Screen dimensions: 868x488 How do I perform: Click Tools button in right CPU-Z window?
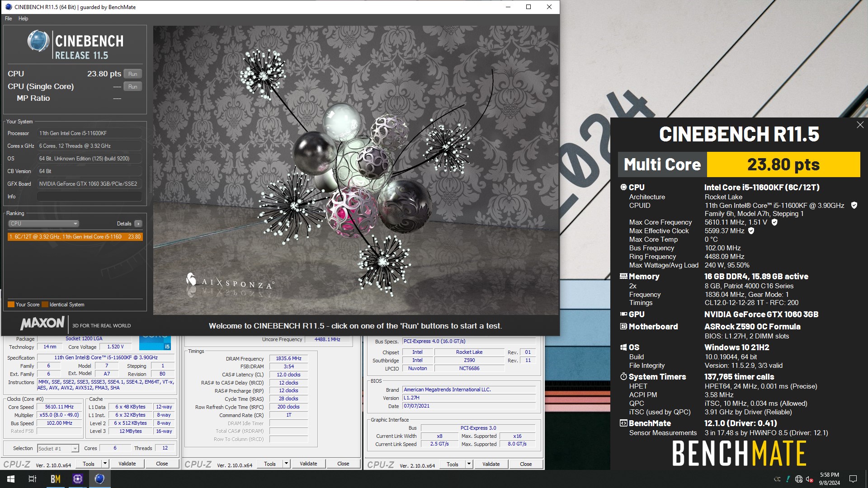(x=453, y=464)
